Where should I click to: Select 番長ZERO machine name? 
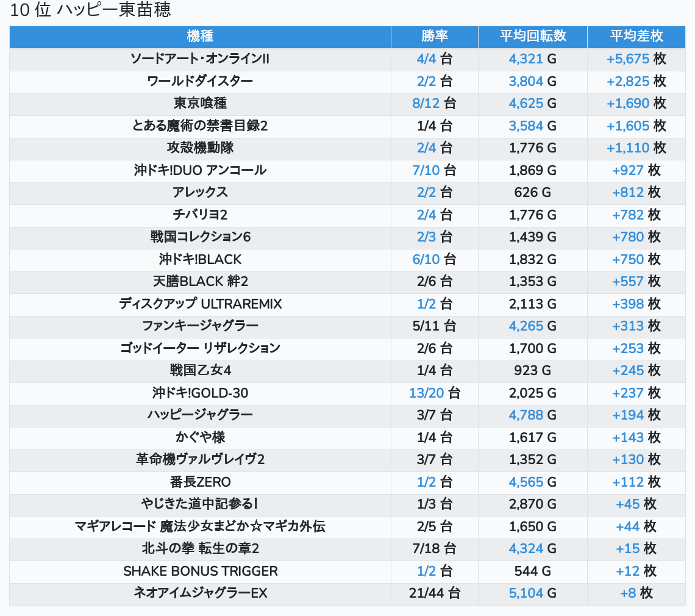tap(200, 482)
